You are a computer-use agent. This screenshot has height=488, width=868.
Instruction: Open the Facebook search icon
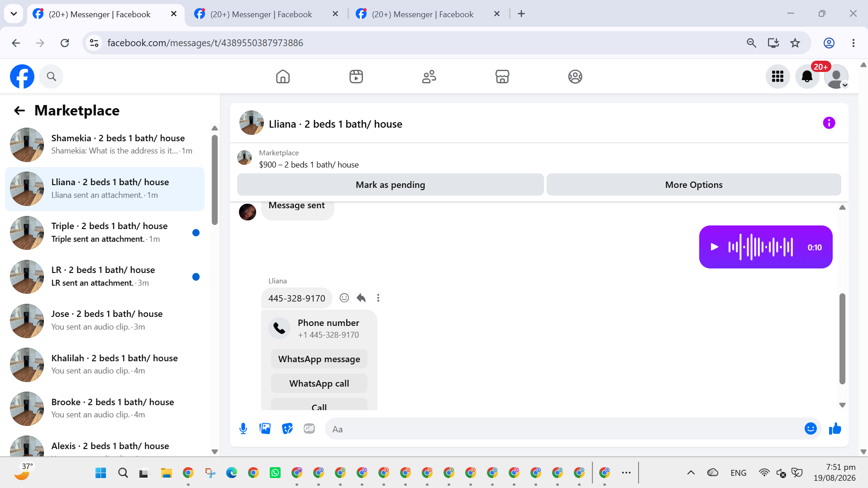[x=51, y=77]
